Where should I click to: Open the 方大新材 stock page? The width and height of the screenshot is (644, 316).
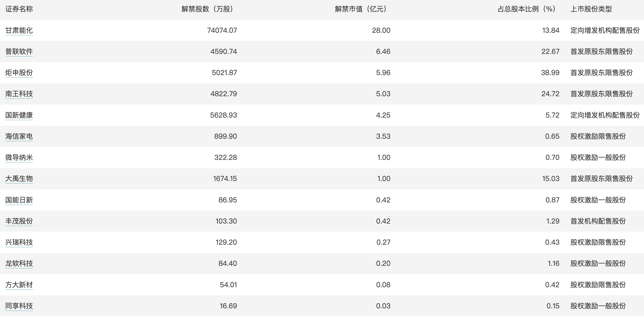click(x=19, y=285)
